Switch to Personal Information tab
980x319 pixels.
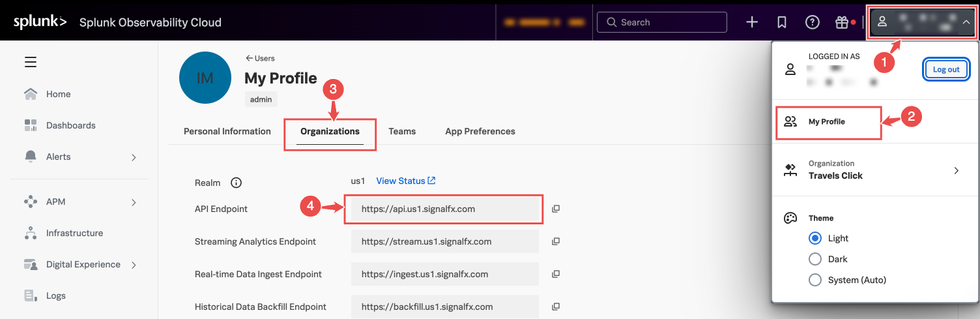pyautogui.click(x=227, y=131)
